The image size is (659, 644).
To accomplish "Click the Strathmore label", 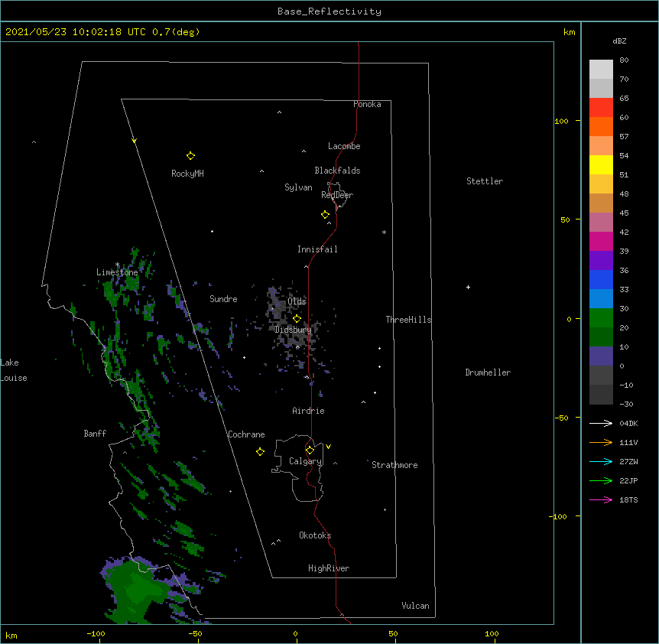I will click(x=394, y=465).
